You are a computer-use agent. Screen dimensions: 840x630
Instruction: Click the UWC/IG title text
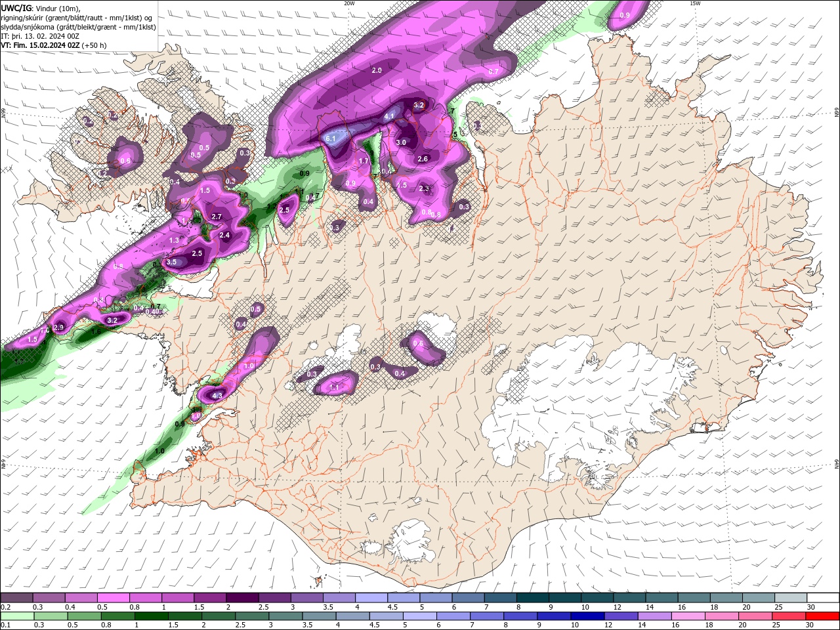pyautogui.click(x=16, y=8)
